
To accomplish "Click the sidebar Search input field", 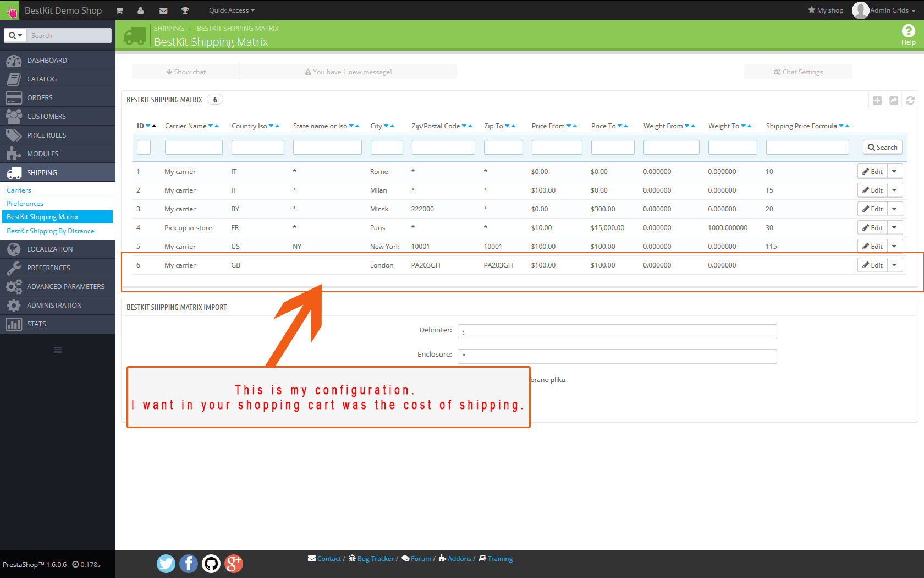I will tap(69, 35).
